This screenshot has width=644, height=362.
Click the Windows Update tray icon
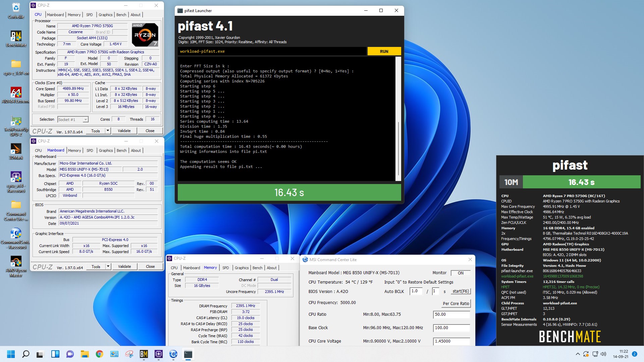tap(586, 354)
